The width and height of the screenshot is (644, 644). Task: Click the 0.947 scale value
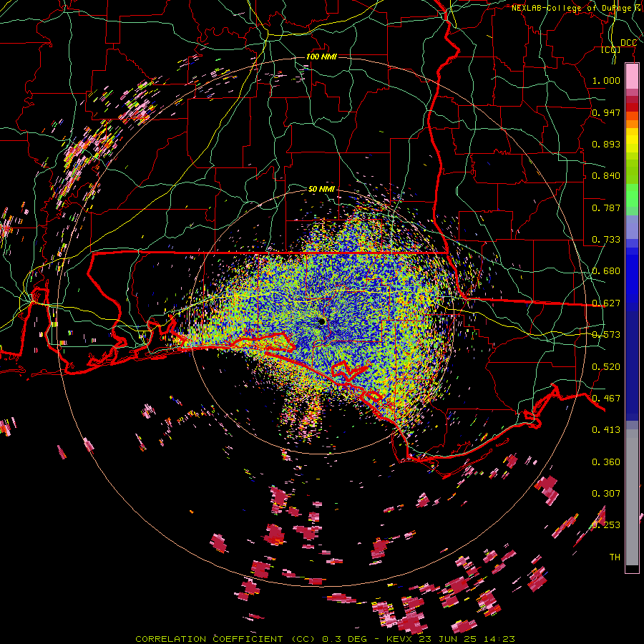pyautogui.click(x=606, y=112)
